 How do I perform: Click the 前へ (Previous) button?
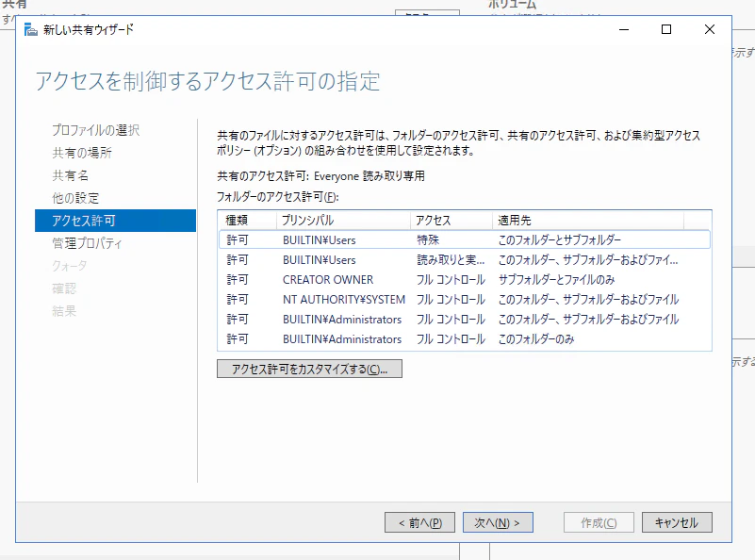click(x=419, y=522)
